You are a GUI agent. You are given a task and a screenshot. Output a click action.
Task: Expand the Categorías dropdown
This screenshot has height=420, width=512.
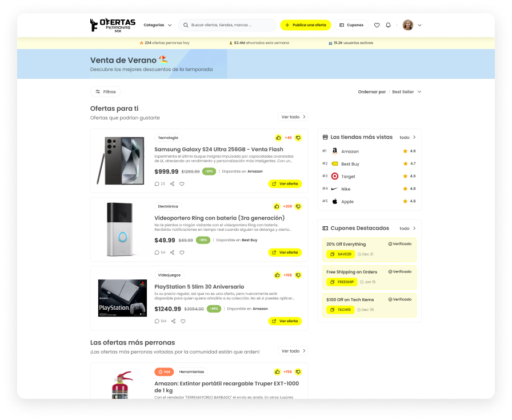(x=157, y=25)
